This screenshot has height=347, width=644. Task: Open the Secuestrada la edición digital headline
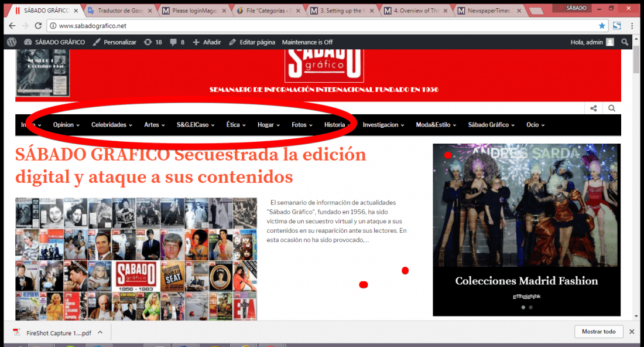[190, 166]
